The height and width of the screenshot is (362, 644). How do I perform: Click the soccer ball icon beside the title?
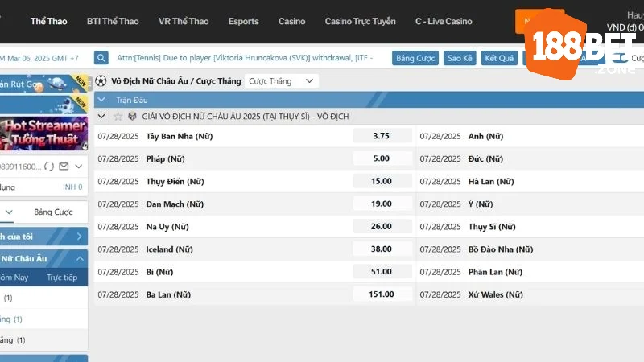[x=101, y=81]
